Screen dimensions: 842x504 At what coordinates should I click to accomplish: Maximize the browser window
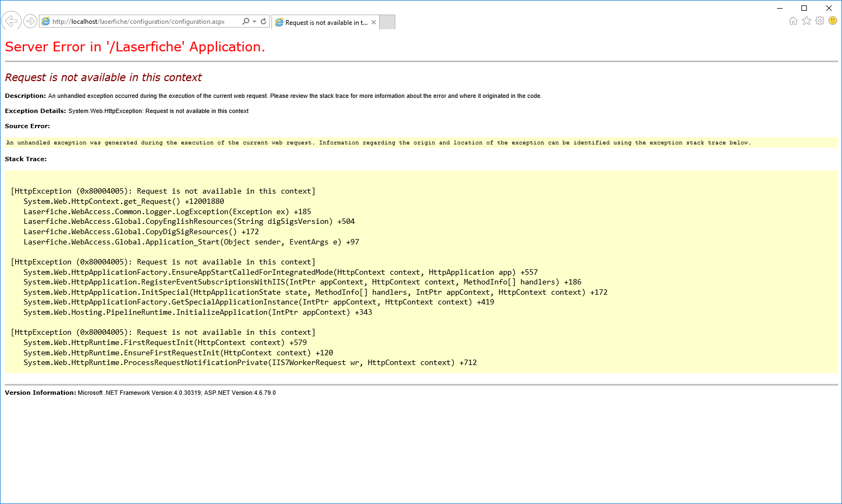point(804,8)
